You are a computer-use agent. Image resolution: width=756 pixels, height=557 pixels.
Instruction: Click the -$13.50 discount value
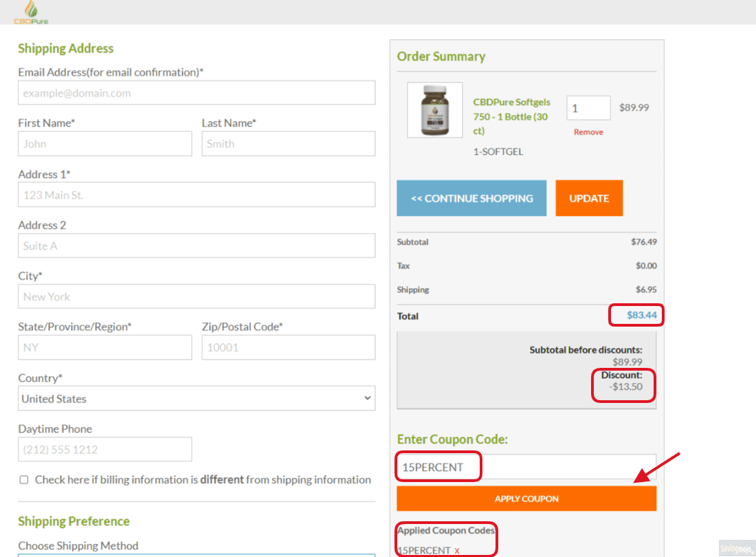pyautogui.click(x=625, y=386)
